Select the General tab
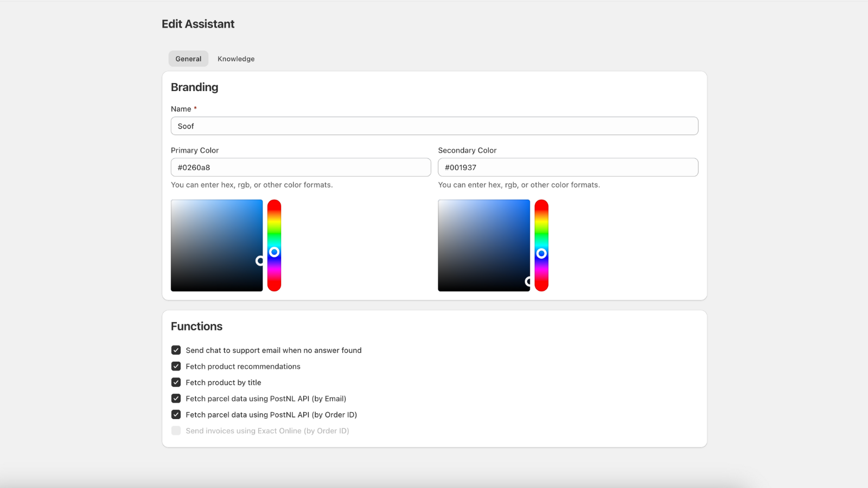The image size is (868, 488). point(188,59)
